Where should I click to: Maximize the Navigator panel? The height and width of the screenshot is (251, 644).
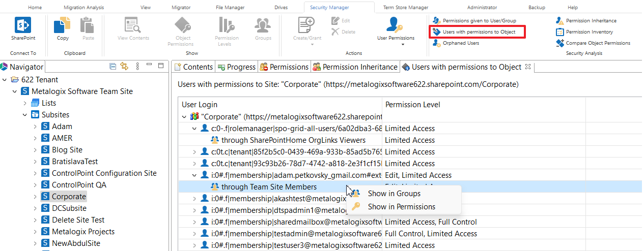coord(161,67)
